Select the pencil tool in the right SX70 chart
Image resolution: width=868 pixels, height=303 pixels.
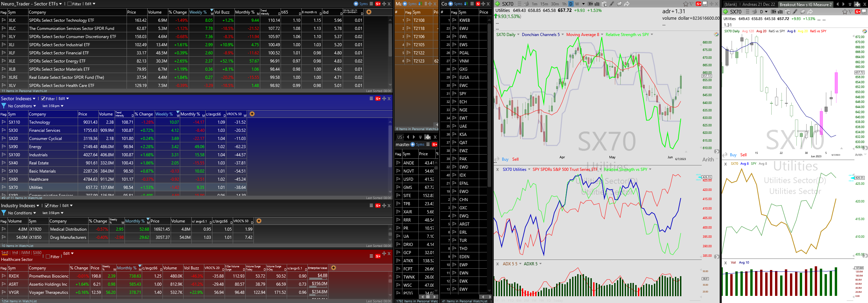coord(795,12)
